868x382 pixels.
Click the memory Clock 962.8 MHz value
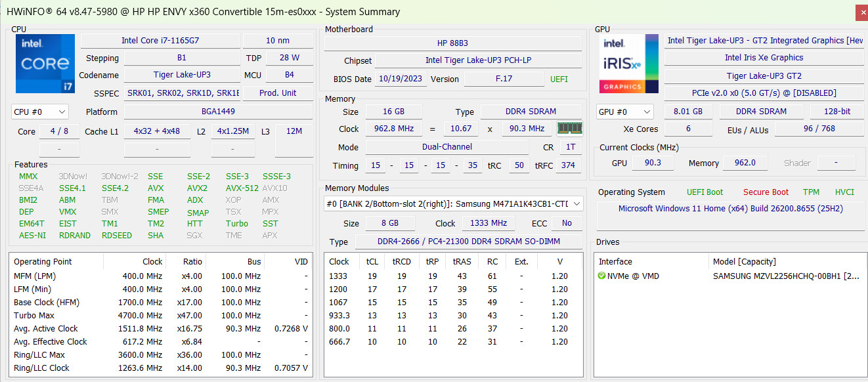(394, 129)
